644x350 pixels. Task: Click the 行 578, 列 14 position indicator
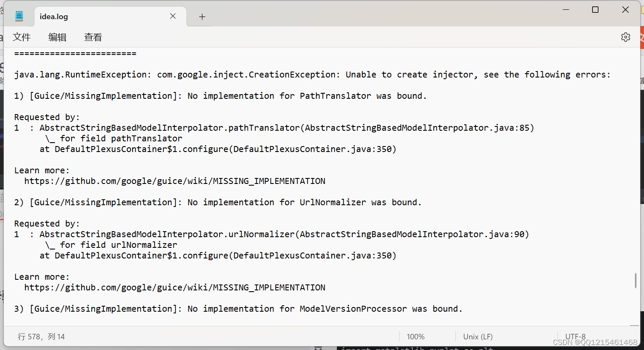point(41,336)
